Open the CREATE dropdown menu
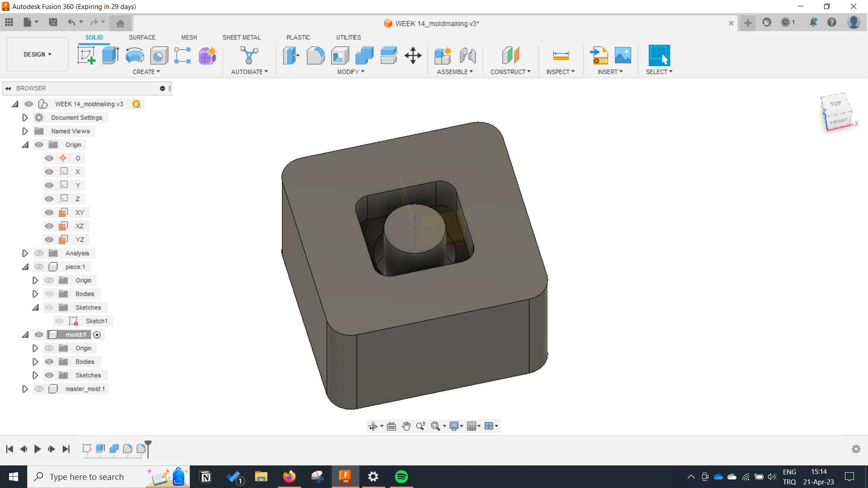 146,72
